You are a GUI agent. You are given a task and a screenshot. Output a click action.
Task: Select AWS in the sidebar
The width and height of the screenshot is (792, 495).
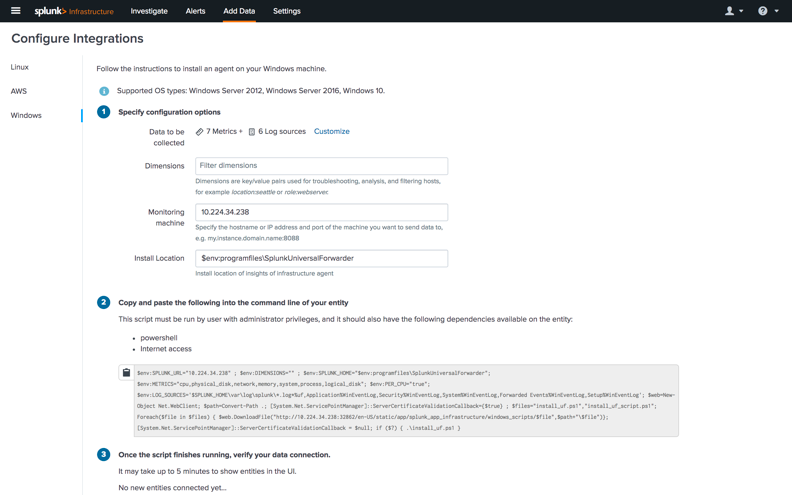pyautogui.click(x=19, y=91)
